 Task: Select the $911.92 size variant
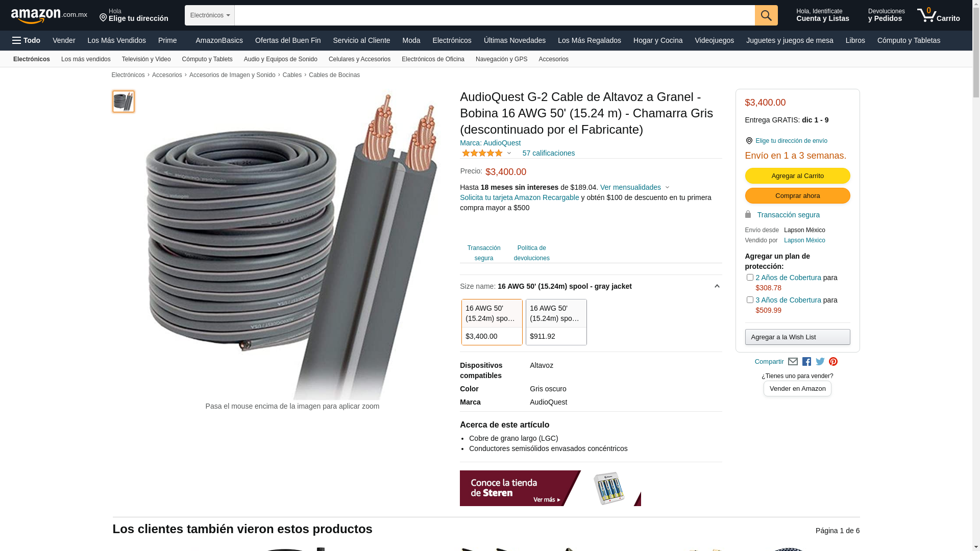[x=556, y=322]
